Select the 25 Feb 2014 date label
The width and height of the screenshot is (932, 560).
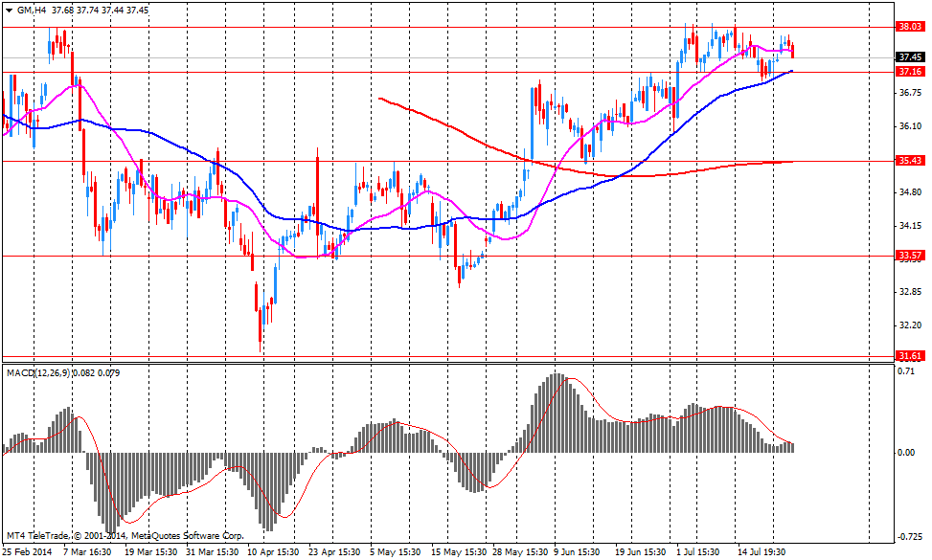(x=28, y=552)
